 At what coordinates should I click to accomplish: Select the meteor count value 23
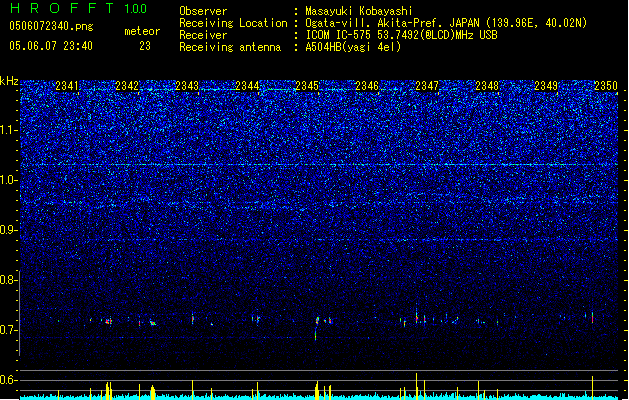(145, 46)
